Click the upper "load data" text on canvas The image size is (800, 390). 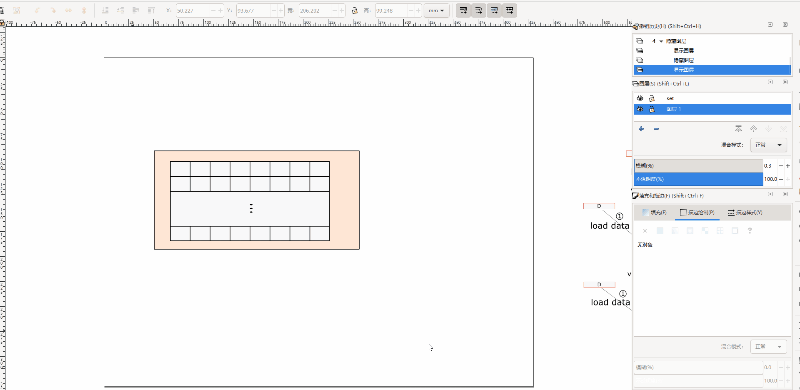pos(610,226)
